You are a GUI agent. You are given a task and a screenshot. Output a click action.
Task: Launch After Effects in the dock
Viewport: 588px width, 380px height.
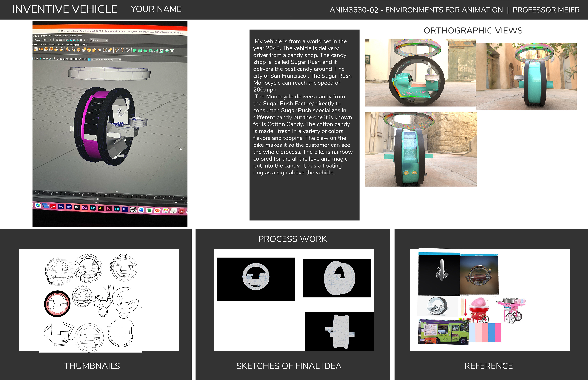[61, 207]
